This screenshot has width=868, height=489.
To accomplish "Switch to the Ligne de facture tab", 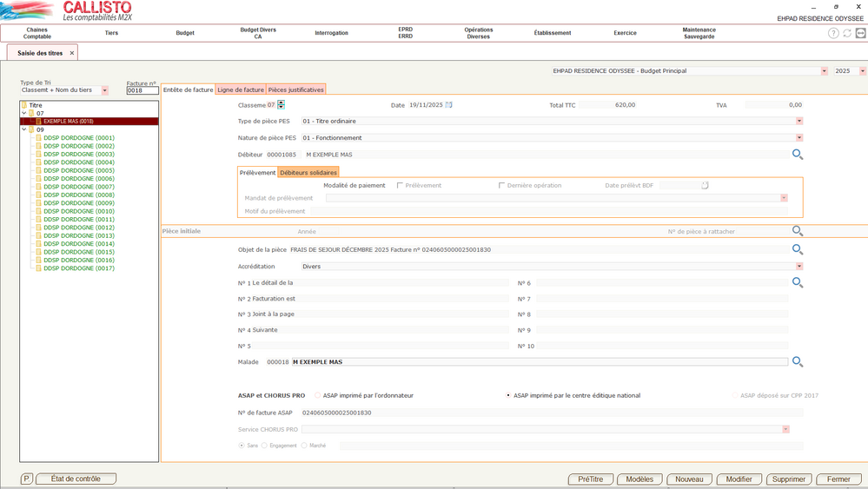I will [241, 89].
